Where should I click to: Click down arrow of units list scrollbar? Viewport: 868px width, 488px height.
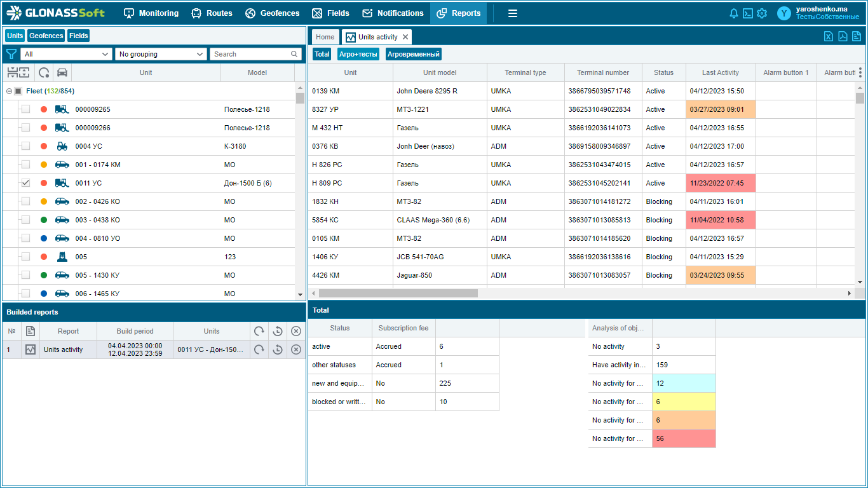point(300,295)
